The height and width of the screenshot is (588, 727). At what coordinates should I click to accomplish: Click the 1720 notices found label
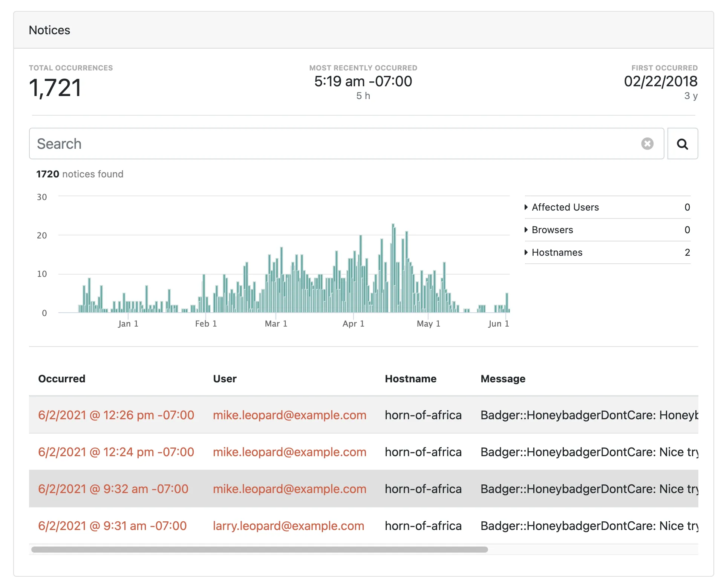80,174
